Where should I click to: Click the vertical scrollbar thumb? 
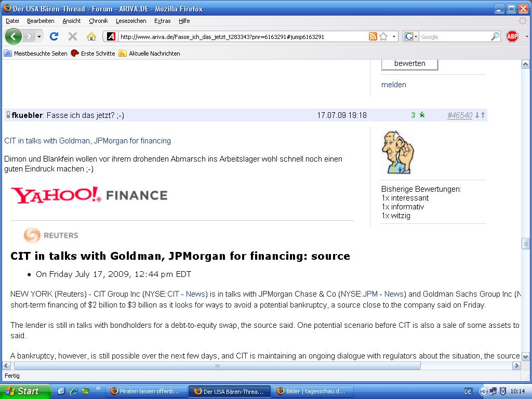pos(525,244)
